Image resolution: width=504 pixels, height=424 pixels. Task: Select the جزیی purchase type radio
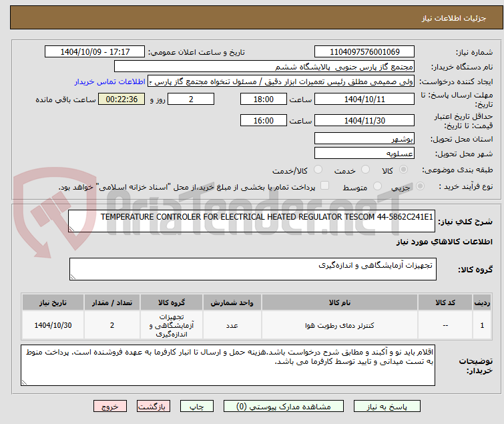click(x=420, y=186)
